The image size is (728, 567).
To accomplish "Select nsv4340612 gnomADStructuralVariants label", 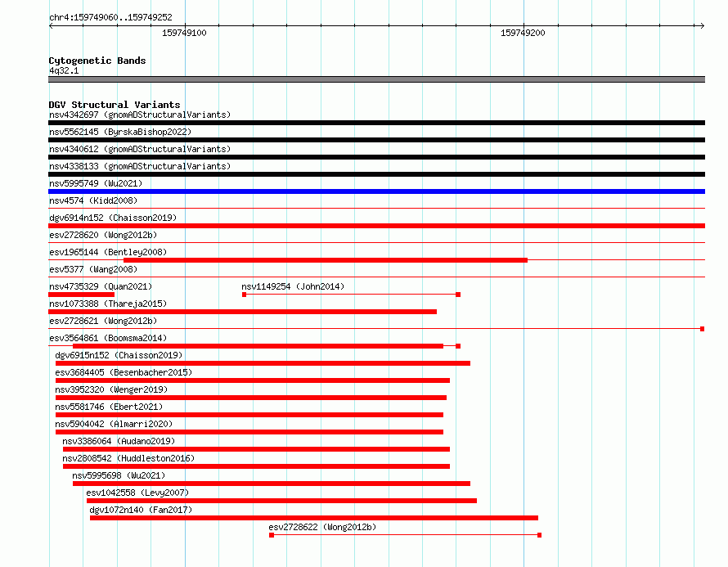I will click(140, 149).
